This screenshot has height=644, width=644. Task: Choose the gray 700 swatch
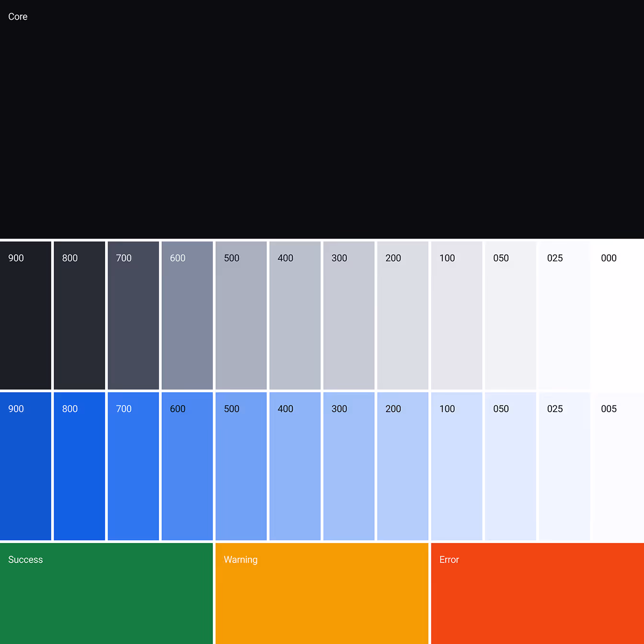pyautogui.click(x=133, y=315)
